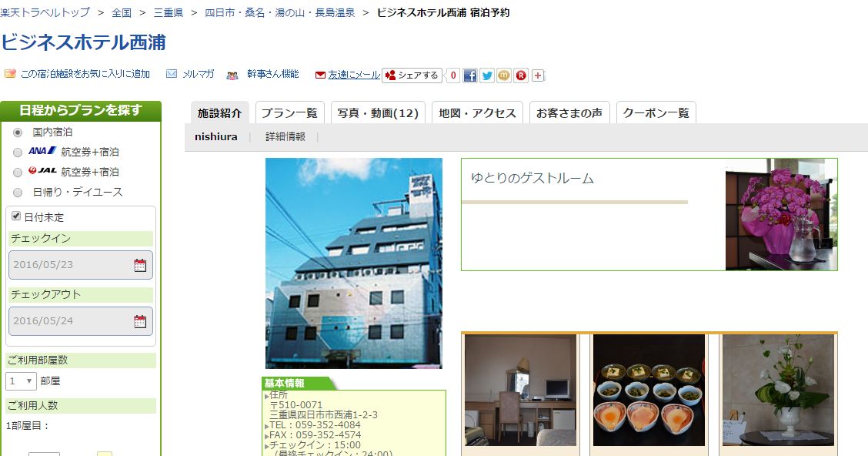This screenshot has width=868, height=456.
Task: Go to 地図・アクセス tab
Action: point(477,113)
